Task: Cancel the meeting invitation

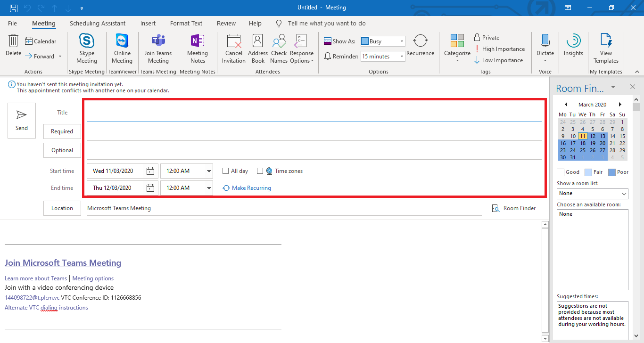Action: coord(234,49)
